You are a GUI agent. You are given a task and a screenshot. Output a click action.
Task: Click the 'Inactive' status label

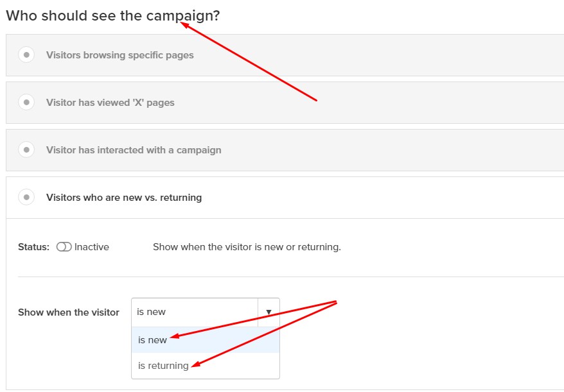tap(92, 247)
